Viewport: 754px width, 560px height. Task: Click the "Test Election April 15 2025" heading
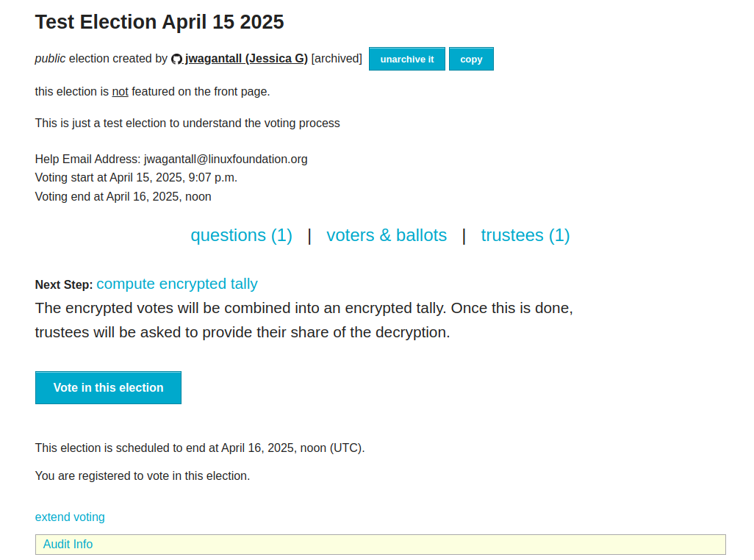159,22
